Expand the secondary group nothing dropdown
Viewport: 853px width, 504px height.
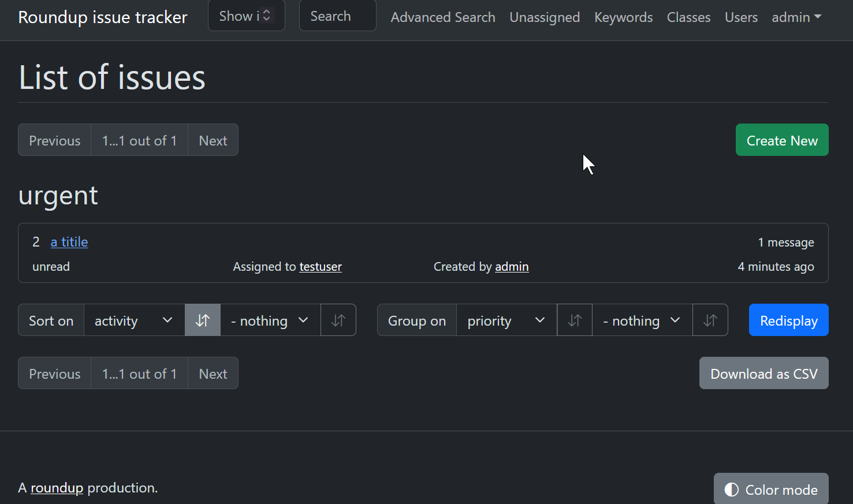tap(642, 320)
